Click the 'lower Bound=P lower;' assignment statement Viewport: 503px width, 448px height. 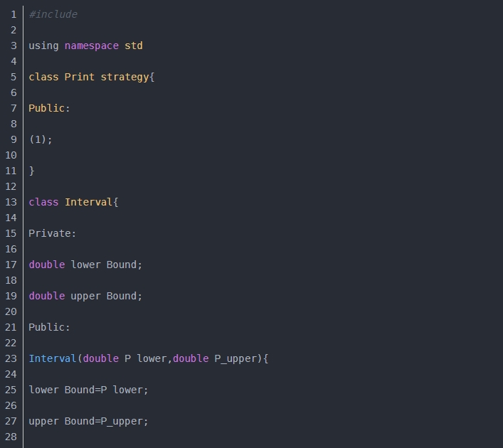[x=88, y=390]
